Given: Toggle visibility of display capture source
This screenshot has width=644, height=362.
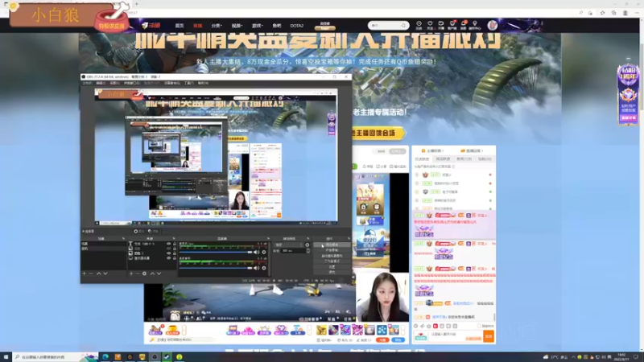Looking at the screenshot, I should click(x=168, y=258).
